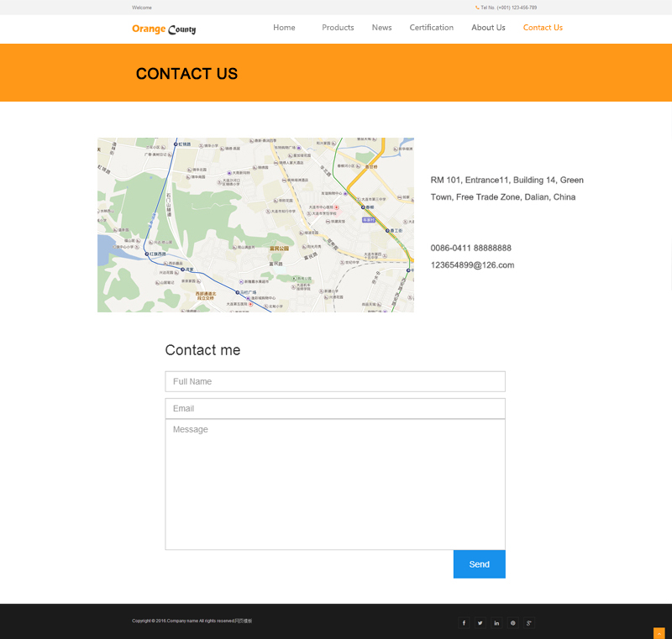Click inside the Message text area
Viewport: 672px width, 639px height.
[335, 484]
